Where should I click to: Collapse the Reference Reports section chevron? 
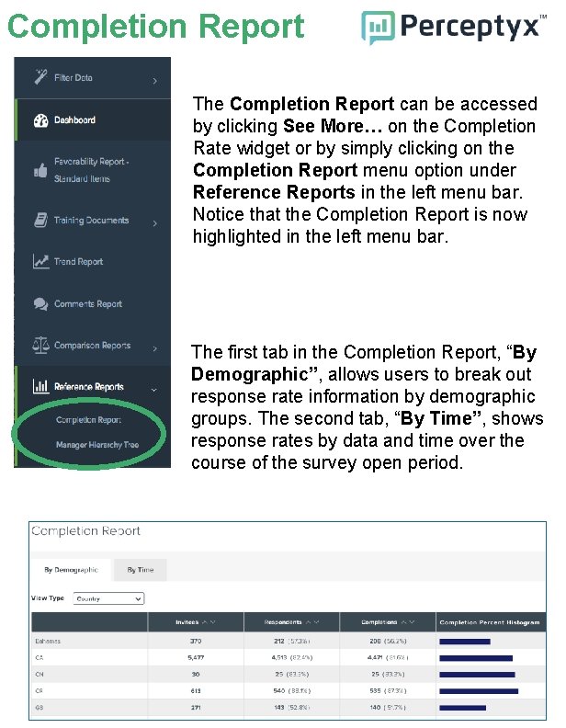coord(154,390)
